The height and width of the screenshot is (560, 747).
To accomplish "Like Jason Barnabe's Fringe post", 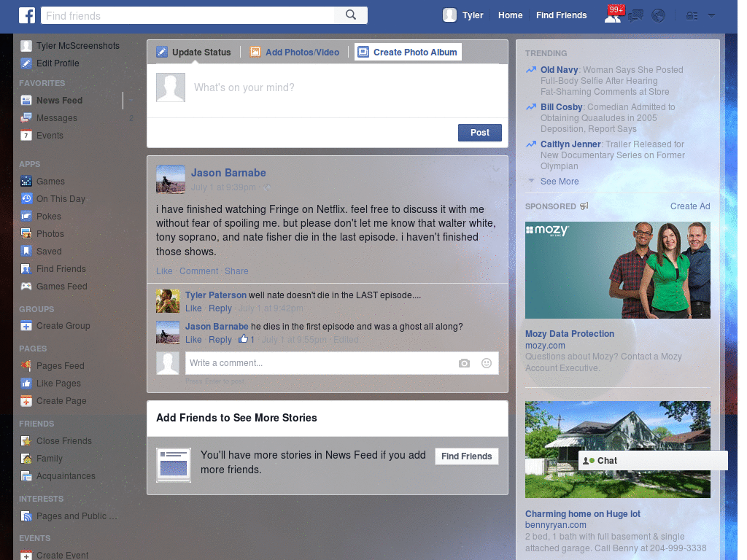I will [x=164, y=271].
